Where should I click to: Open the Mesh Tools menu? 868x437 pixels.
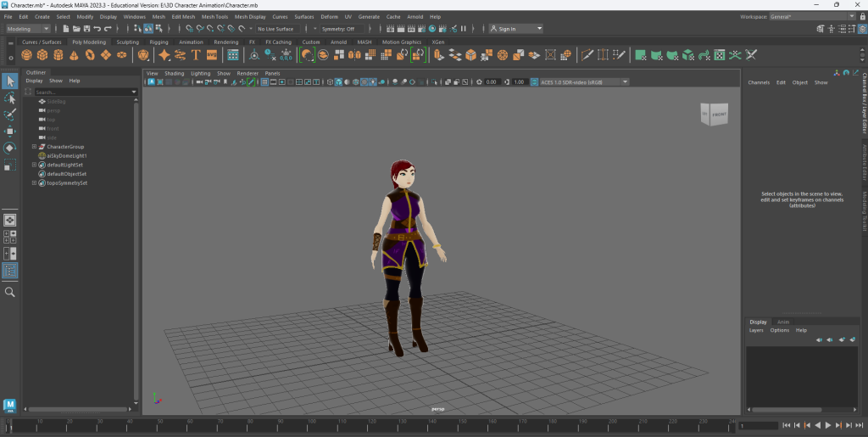[214, 16]
